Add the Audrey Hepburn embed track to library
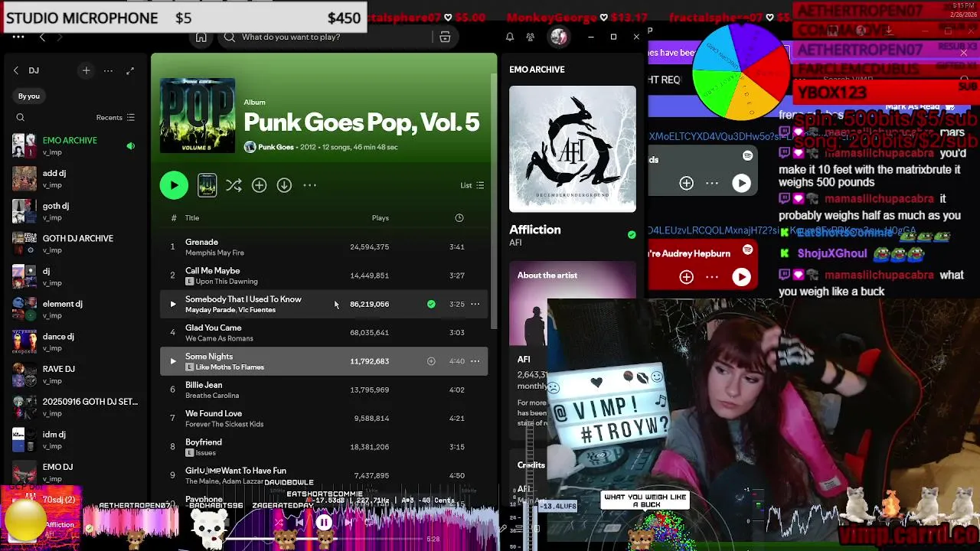The width and height of the screenshot is (980, 551). [x=686, y=277]
